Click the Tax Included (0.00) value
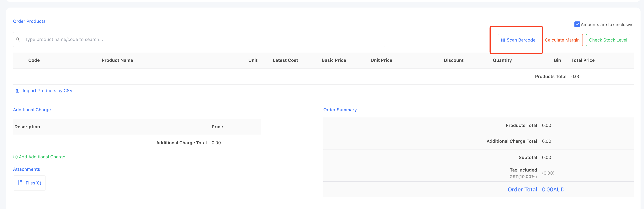644x209 pixels. click(548, 173)
